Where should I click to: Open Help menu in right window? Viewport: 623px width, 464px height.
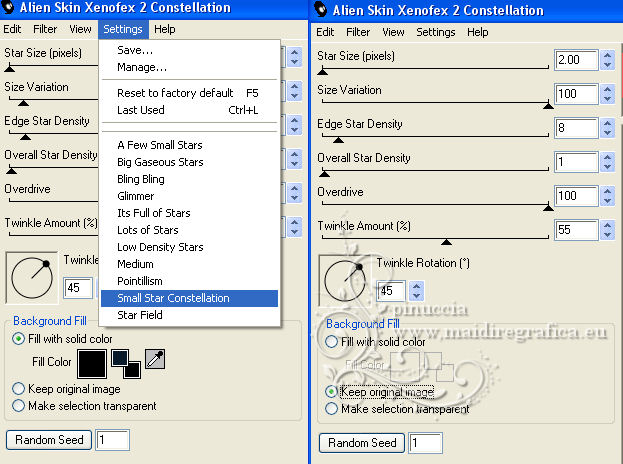[x=478, y=32]
